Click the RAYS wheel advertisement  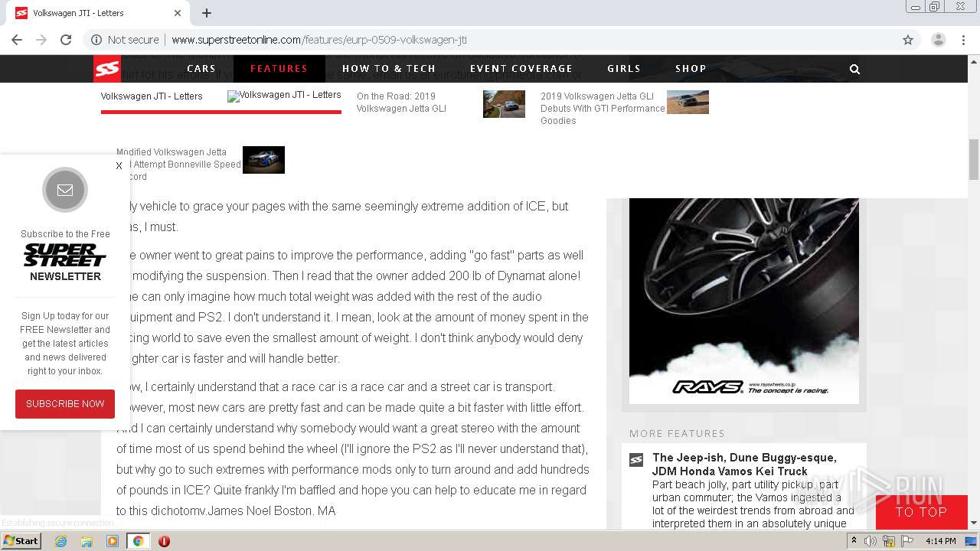pyautogui.click(x=744, y=301)
